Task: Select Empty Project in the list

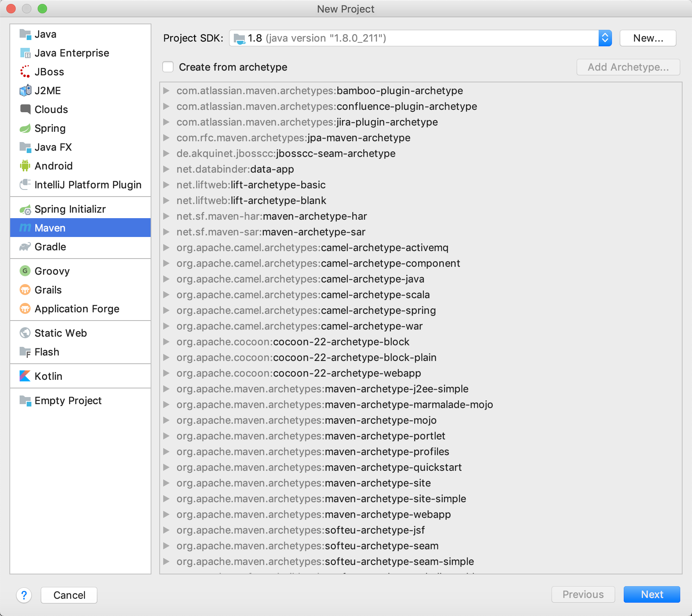Action: [x=68, y=401]
